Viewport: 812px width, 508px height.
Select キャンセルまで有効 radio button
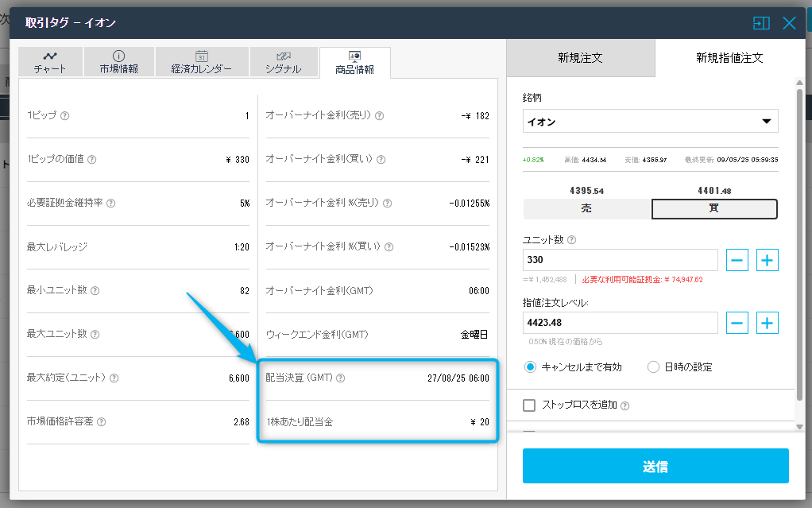(x=530, y=367)
